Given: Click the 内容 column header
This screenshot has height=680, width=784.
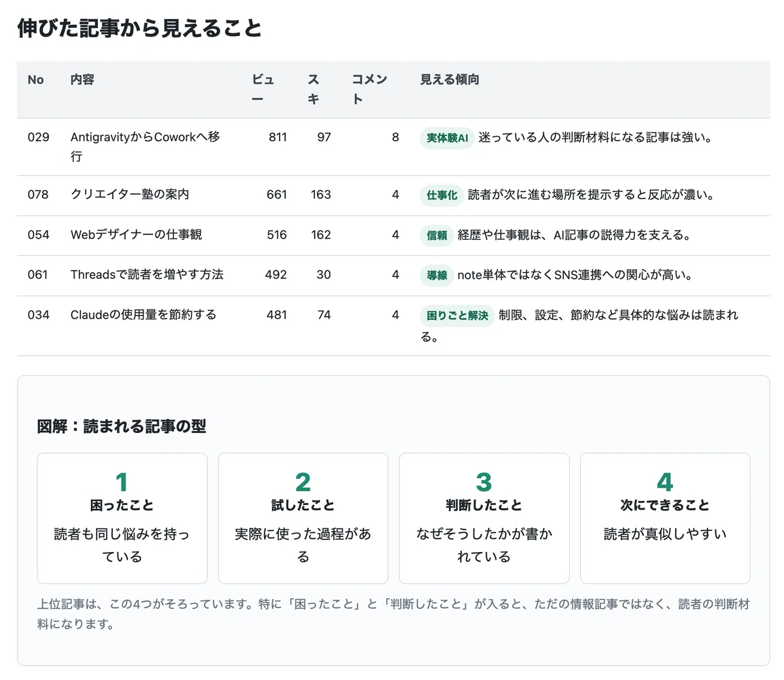Looking at the screenshot, I should point(82,80).
